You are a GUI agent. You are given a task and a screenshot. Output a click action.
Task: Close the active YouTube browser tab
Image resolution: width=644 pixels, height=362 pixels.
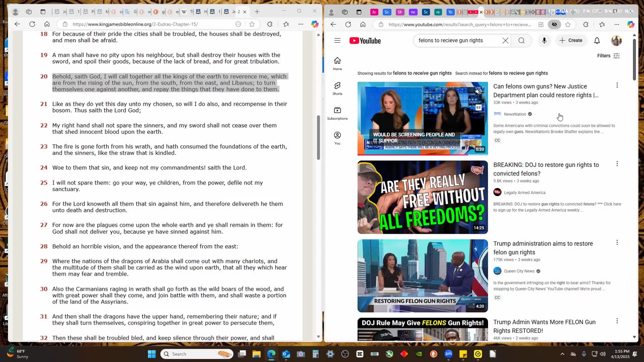(x=481, y=12)
